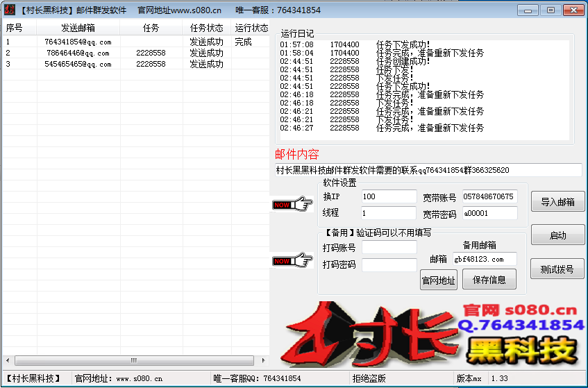Click the 测试拨号 button
Image resolution: width=588 pixels, height=388 pixels.
coord(557,269)
